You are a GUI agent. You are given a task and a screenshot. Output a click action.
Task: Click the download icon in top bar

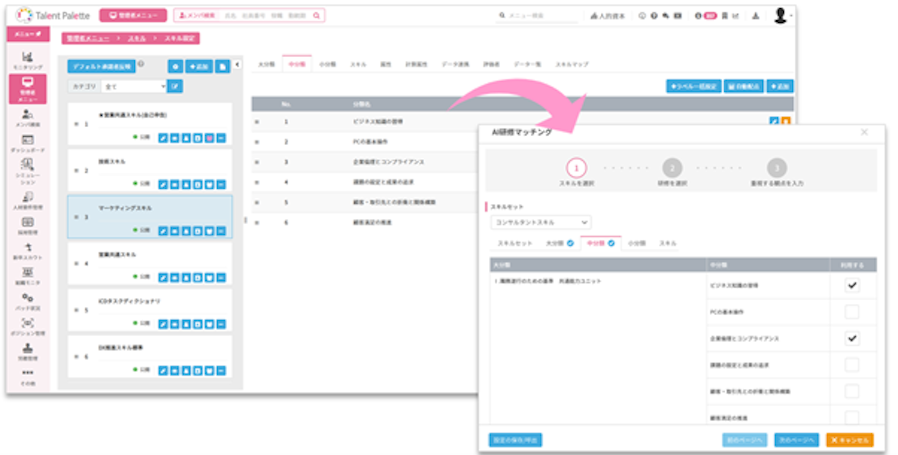[755, 15]
